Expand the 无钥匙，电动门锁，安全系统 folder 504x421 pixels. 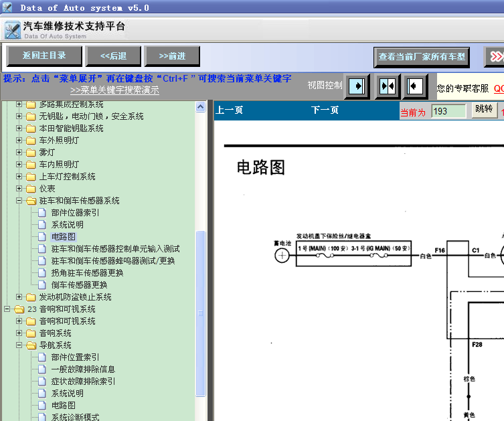tap(19, 116)
